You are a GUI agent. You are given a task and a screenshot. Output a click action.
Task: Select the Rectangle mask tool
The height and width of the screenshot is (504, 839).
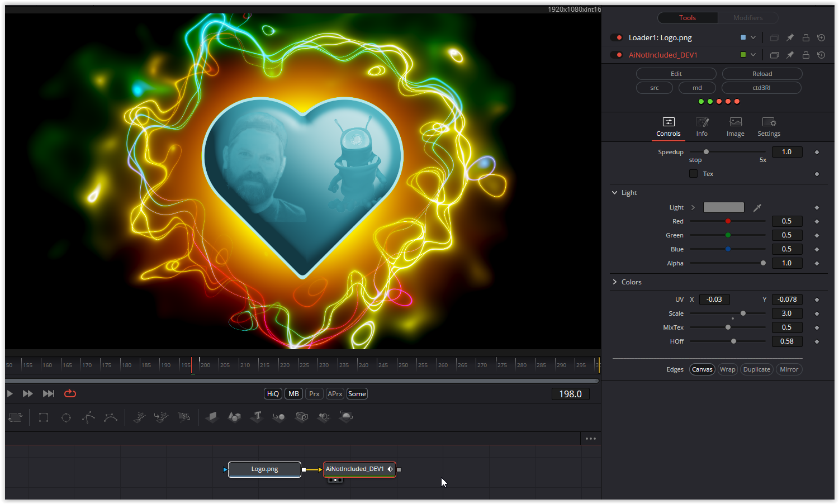(44, 417)
